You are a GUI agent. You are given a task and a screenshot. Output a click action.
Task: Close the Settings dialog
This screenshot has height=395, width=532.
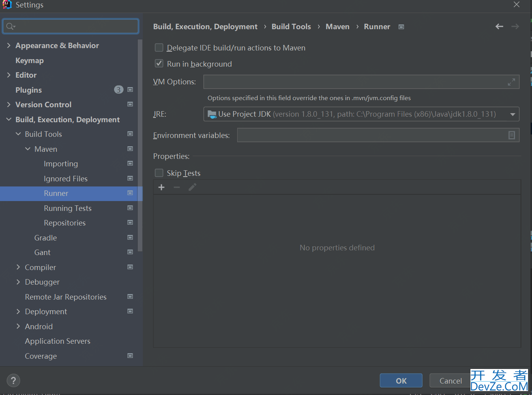[x=517, y=4]
